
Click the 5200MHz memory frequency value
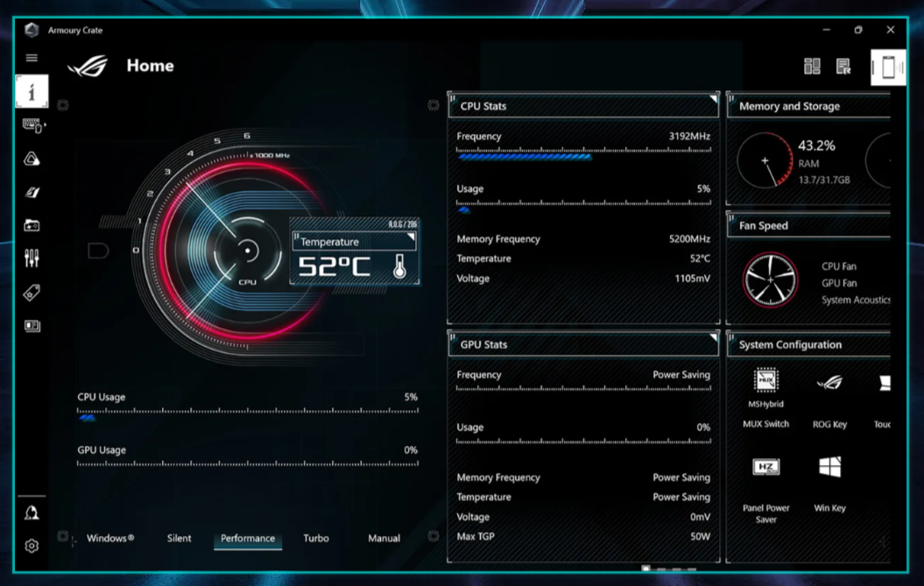pos(689,239)
